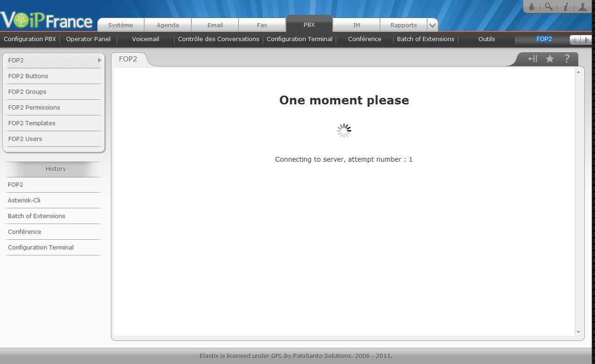Image resolution: width=595 pixels, height=364 pixels.
Task: Open the user profile icon
Action: click(x=583, y=7)
